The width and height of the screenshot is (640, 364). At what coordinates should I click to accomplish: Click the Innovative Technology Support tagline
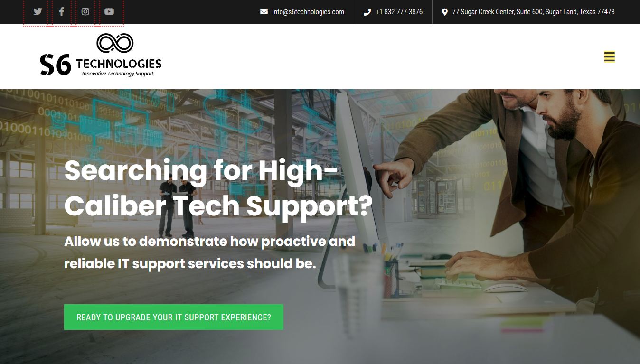click(x=118, y=74)
